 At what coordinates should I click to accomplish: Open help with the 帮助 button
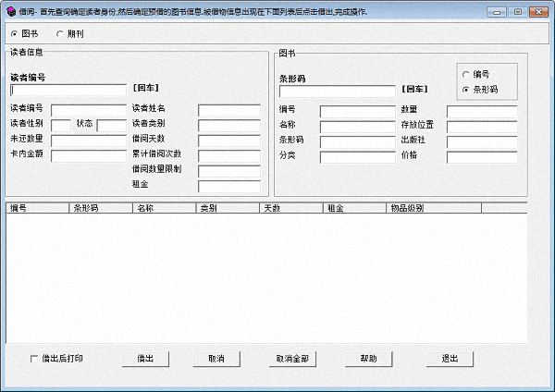pos(368,358)
